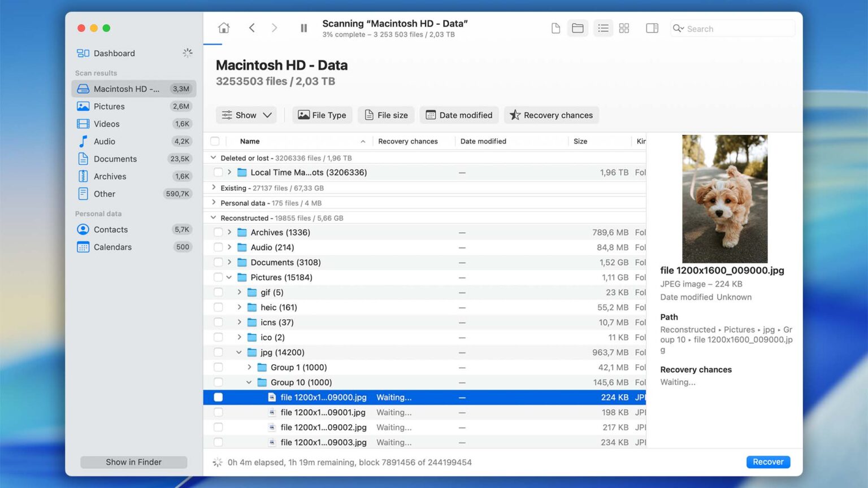
Task: Click the scan progress spinner next to Dashboard
Action: coord(188,53)
